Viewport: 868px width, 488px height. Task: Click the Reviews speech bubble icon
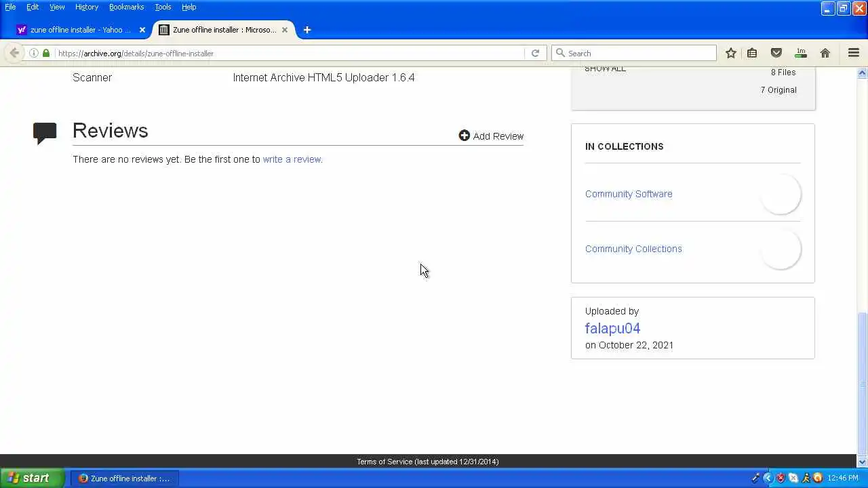45,133
